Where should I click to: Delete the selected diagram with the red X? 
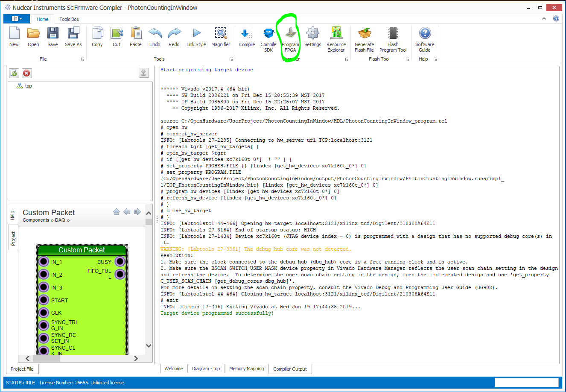coord(26,73)
